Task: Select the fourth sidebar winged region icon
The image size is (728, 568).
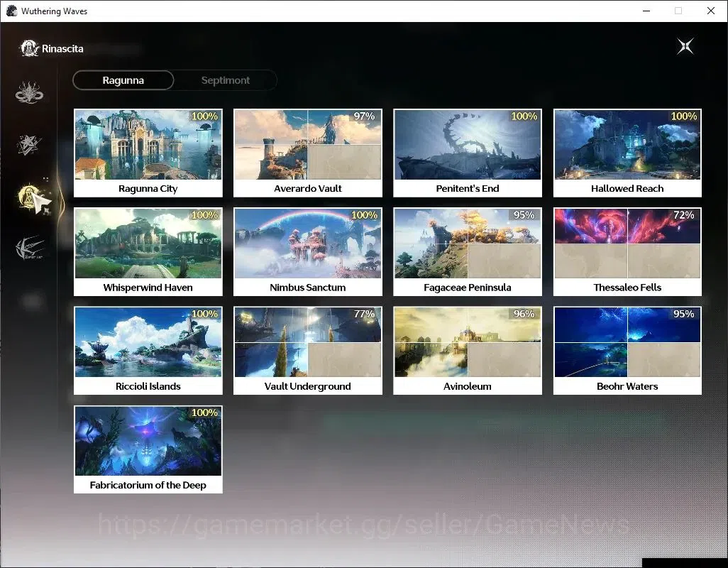Action: [29, 248]
